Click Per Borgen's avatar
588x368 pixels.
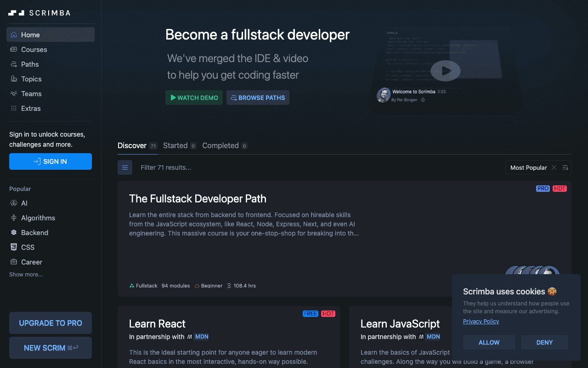[x=384, y=95]
